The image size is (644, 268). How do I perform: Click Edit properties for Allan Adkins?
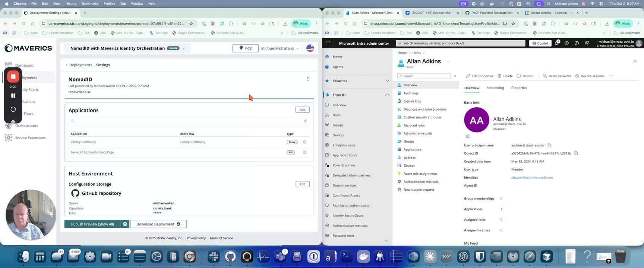480,76
